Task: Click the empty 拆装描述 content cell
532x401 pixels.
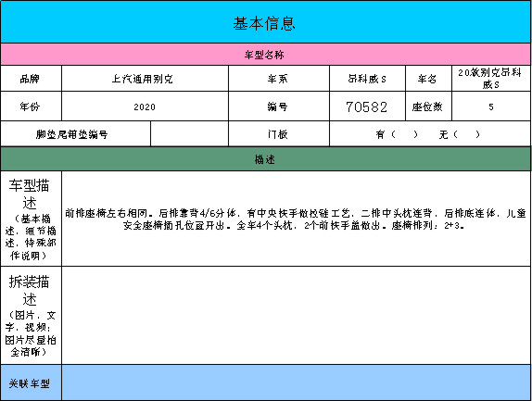Action: tap(297, 315)
